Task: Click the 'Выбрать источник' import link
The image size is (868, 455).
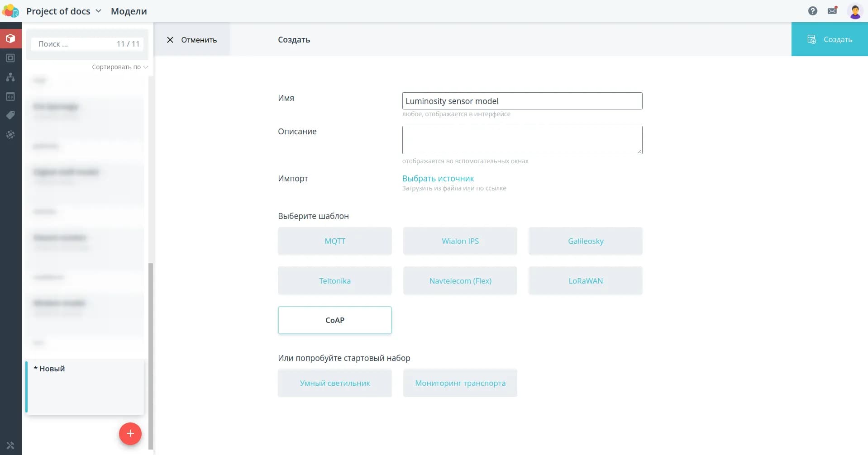Action: tap(438, 179)
